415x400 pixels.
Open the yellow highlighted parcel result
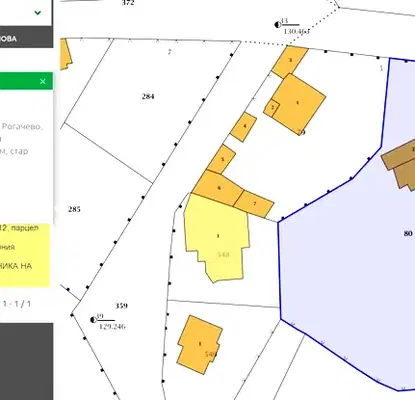[x=25, y=255]
